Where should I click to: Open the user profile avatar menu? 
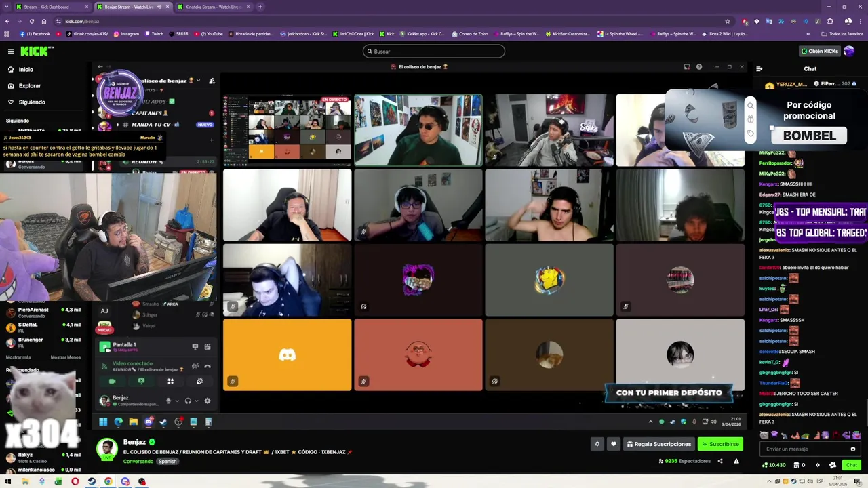849,51
